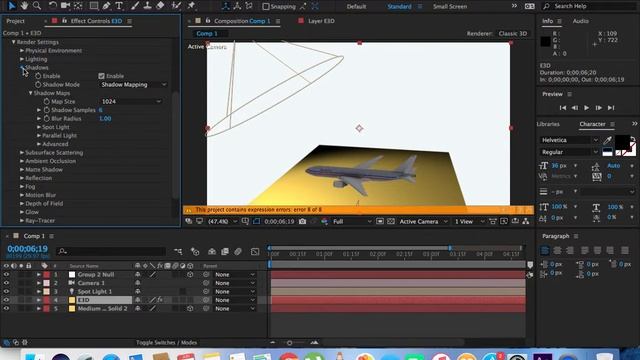Select the Puppet Pin tool
Image resolution: width=640 pixels, height=360 pixels.
(191, 6)
